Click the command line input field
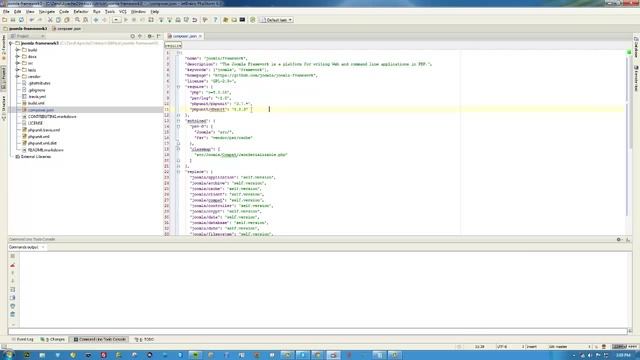This screenshot has width=640, height=360. tap(318, 331)
